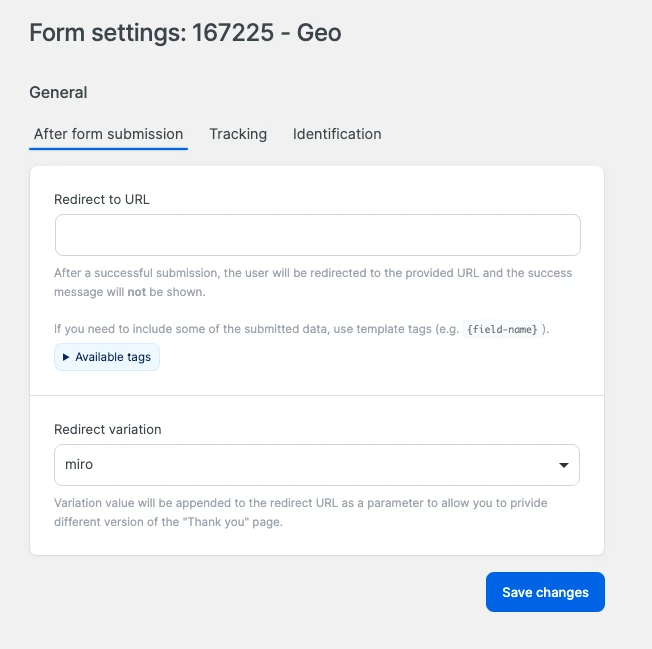Click the bold 'not' word in the help text

tap(138, 292)
